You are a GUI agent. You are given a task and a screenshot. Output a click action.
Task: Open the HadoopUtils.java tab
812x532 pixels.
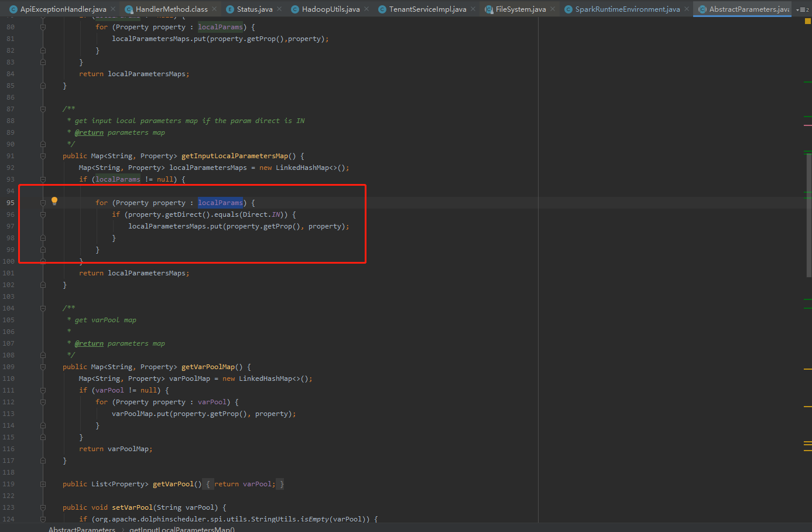tap(331, 9)
